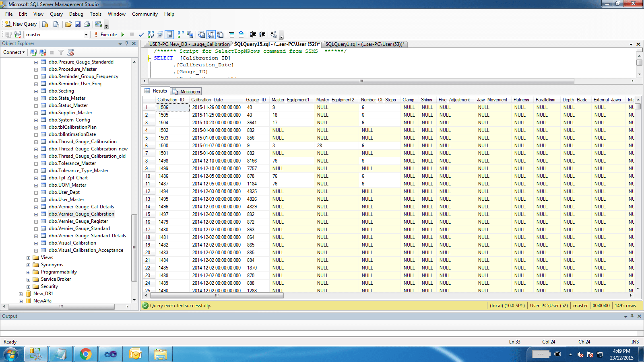Viewport: 644px width, 362px height.
Task: Click the Disconnect server icon in Object Explorer
Action: tap(43, 52)
